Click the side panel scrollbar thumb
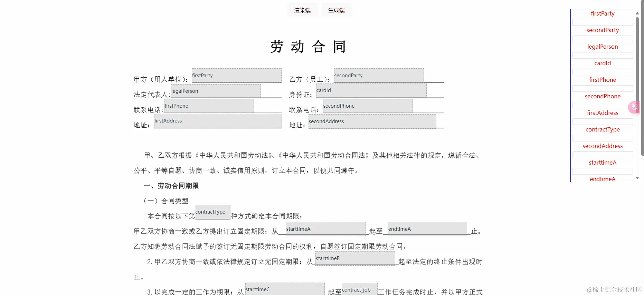This screenshot has height=295, width=644. tap(637, 65)
